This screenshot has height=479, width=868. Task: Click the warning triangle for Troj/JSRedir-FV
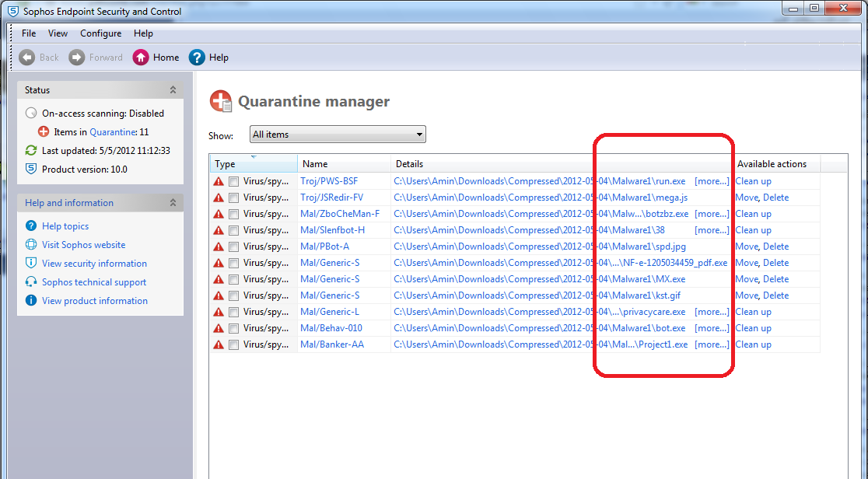pyautogui.click(x=219, y=198)
